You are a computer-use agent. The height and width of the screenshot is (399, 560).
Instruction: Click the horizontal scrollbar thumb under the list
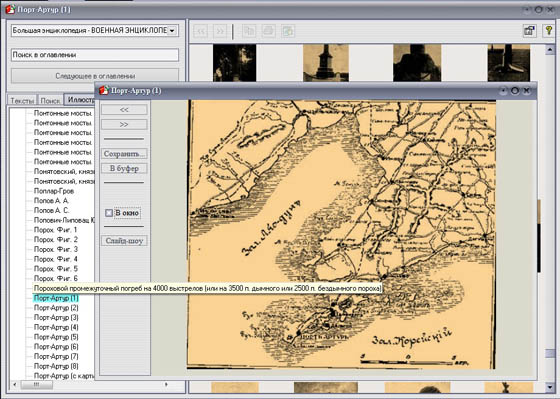tap(37, 385)
